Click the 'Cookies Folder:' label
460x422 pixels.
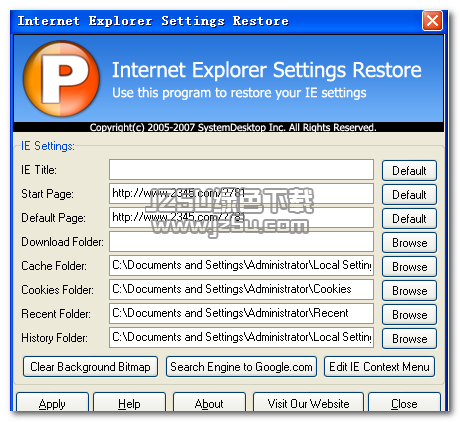[57, 290]
